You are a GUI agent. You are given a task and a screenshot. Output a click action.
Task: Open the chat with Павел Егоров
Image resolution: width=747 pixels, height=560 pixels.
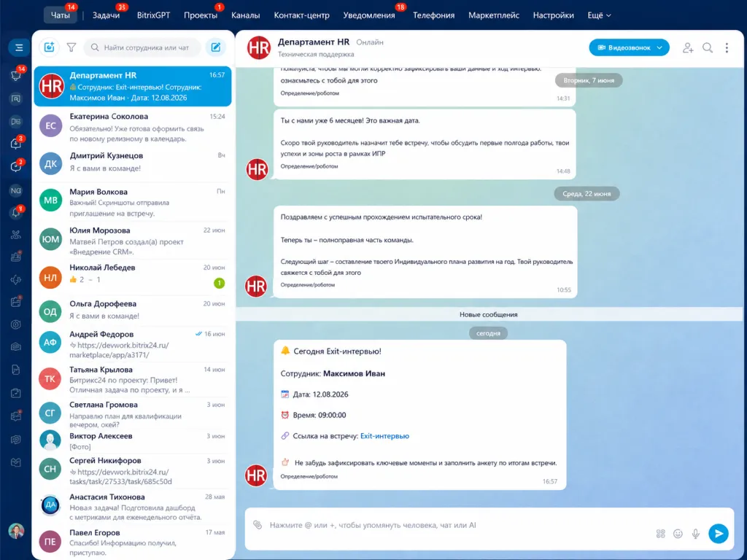tap(133, 542)
